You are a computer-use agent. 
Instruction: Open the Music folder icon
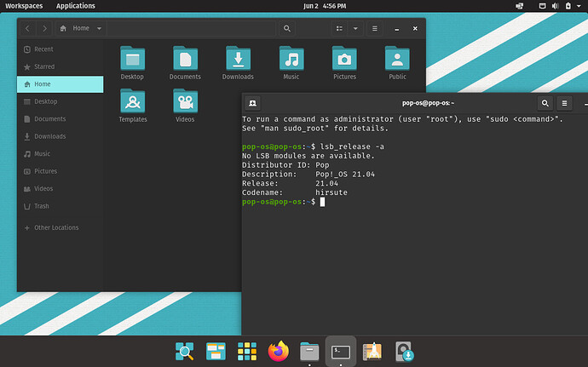[291, 59]
